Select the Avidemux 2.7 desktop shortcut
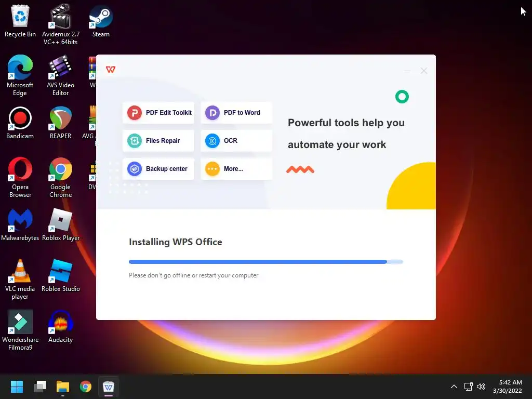The width and height of the screenshot is (532, 399). click(61, 24)
